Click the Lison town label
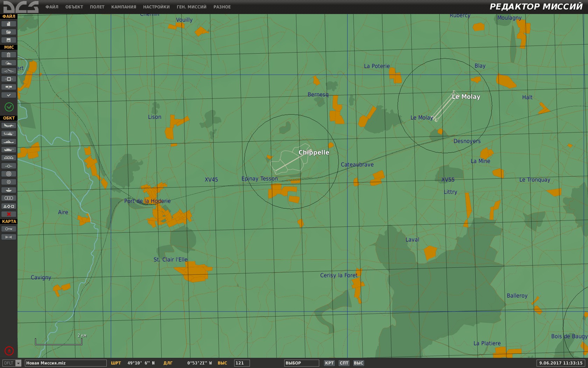The width and height of the screenshot is (588, 368). (x=155, y=117)
